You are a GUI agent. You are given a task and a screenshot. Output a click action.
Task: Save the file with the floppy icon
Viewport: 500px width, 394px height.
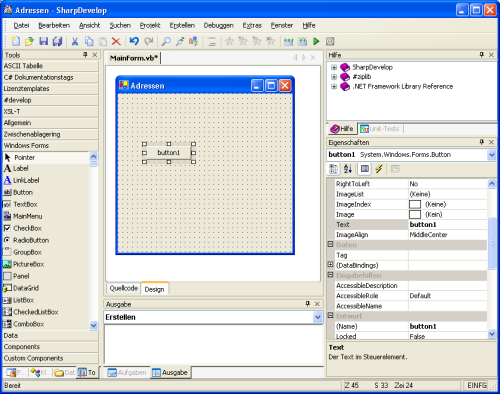click(x=43, y=41)
